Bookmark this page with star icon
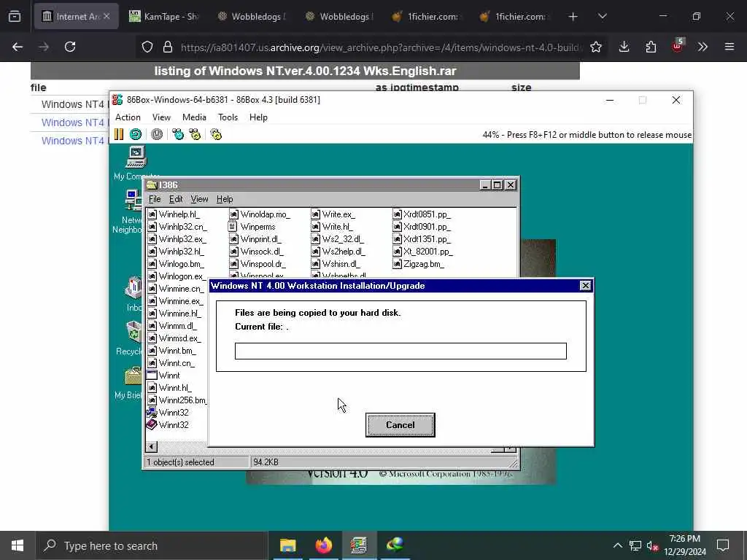This screenshot has height=560, width=747. pos(595,47)
